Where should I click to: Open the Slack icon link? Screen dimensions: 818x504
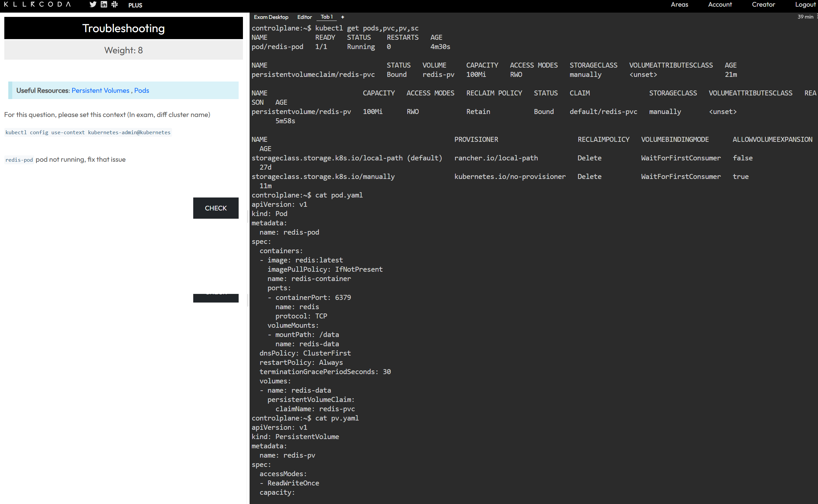pyautogui.click(x=114, y=4)
